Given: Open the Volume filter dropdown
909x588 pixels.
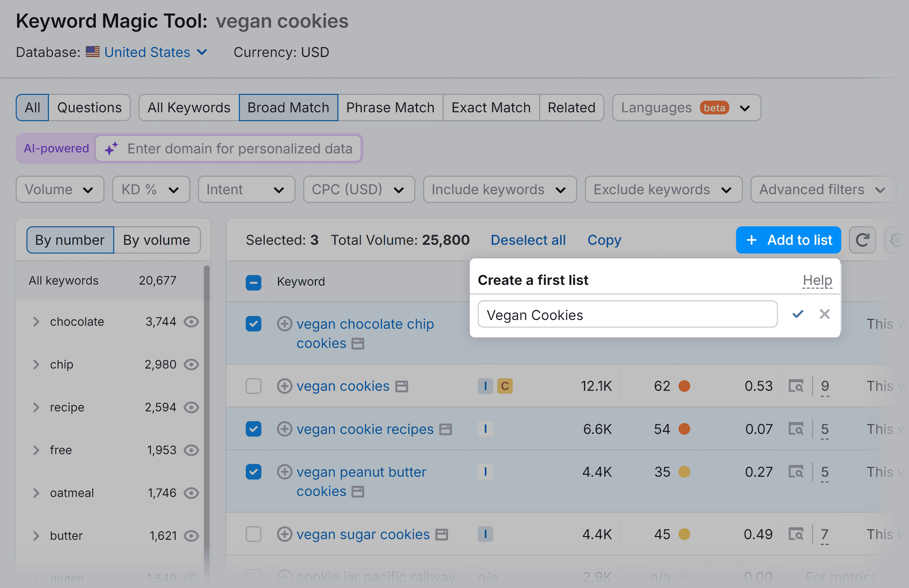Looking at the screenshot, I should coord(60,189).
